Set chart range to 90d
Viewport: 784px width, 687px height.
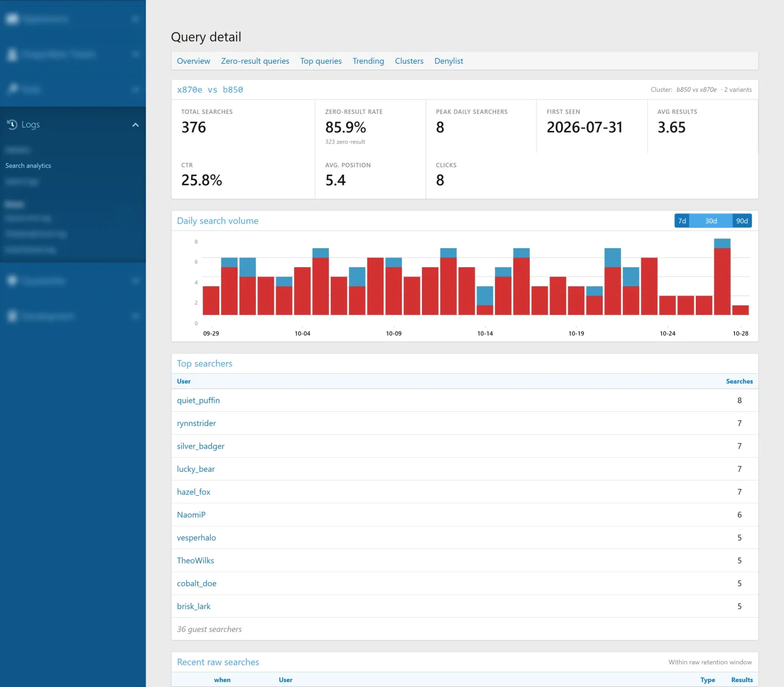click(742, 221)
